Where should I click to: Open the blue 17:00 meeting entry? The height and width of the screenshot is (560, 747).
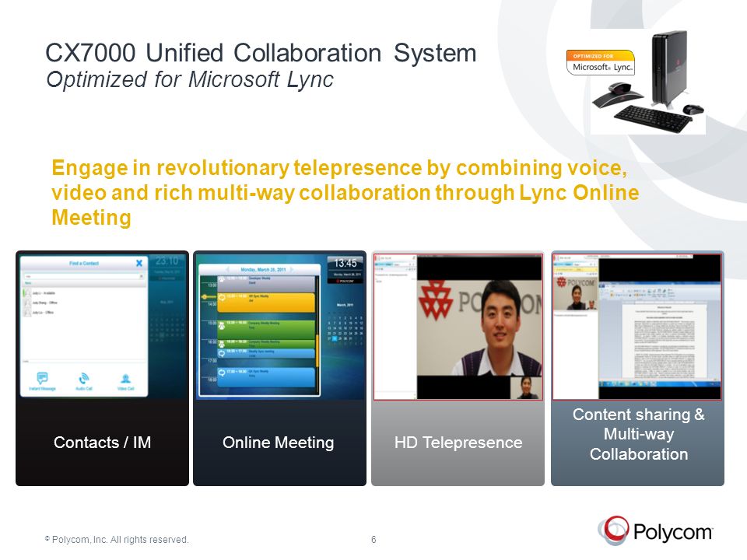coord(266,377)
